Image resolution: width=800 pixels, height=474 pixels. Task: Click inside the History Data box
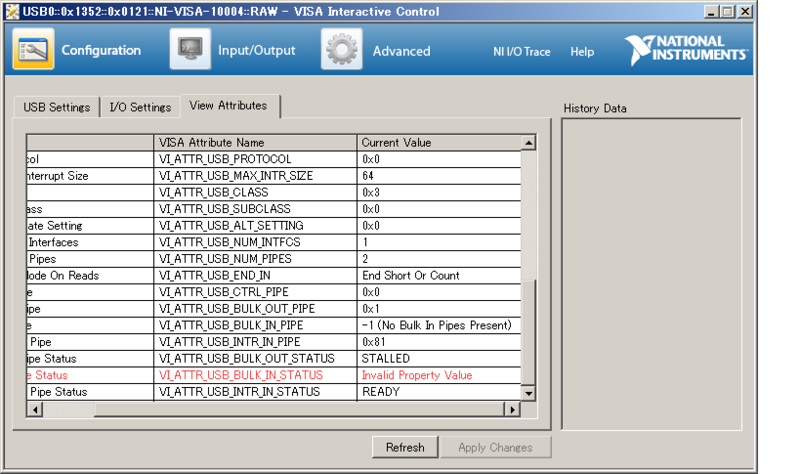[652, 275]
